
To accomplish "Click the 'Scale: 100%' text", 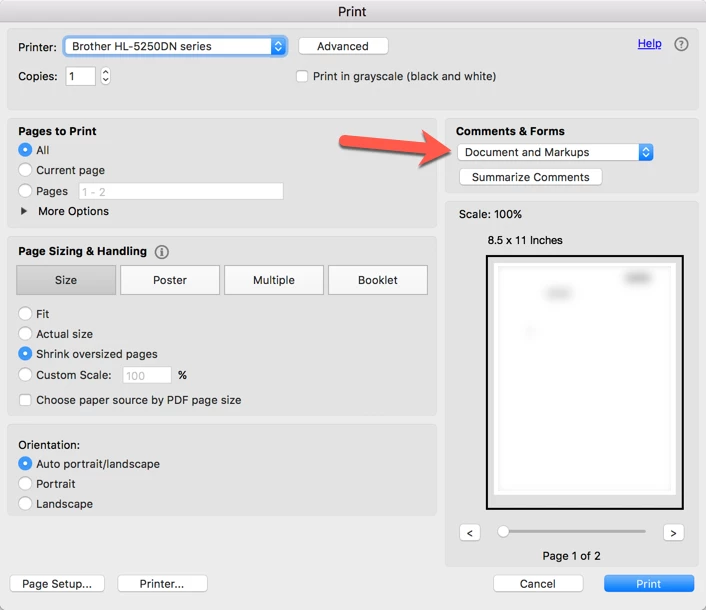I will click(x=490, y=214).
